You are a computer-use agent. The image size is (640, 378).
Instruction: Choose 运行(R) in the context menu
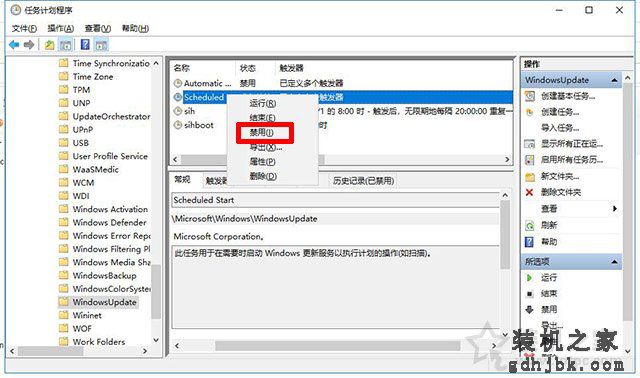coord(262,104)
